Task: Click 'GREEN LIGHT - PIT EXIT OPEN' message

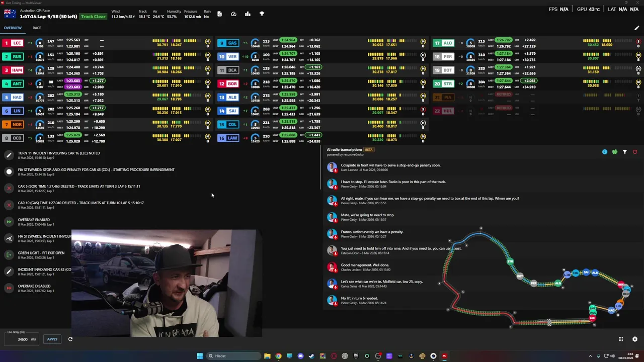Action: (x=41, y=253)
